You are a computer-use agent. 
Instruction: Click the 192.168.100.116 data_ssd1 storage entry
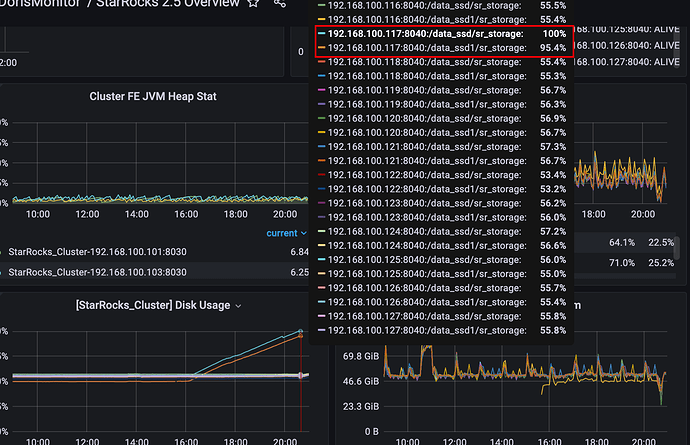(x=442, y=20)
